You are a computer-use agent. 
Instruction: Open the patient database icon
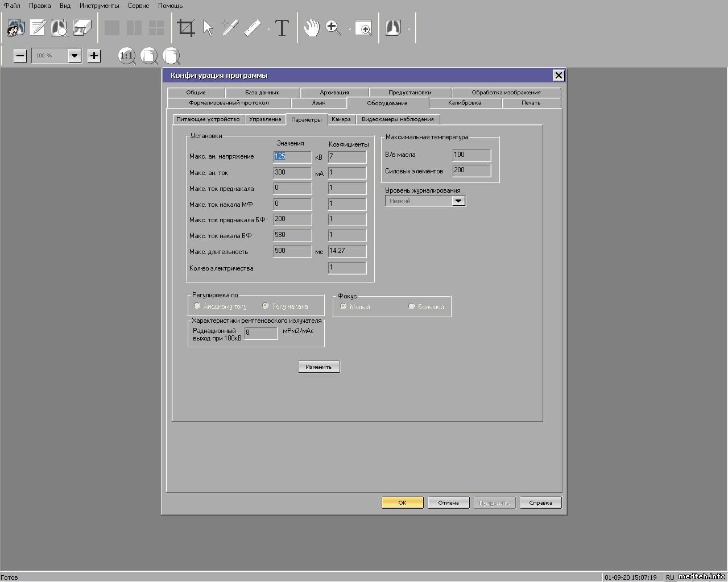click(x=16, y=27)
